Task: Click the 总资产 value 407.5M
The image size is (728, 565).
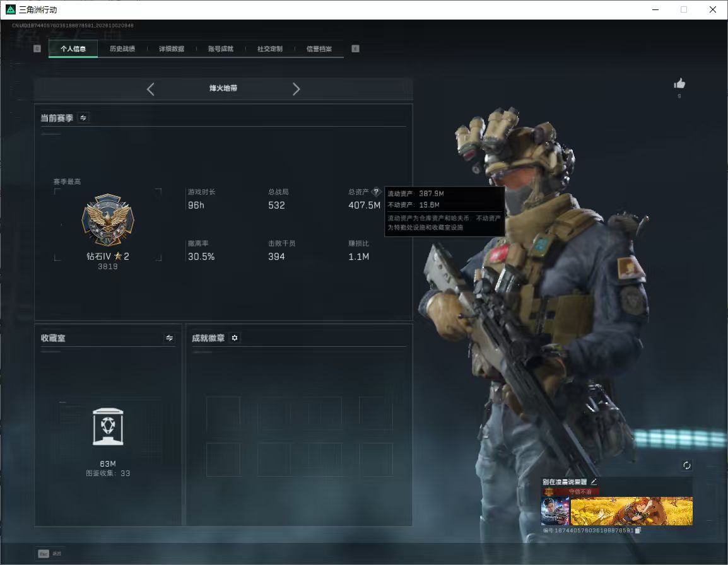Action: click(x=365, y=205)
